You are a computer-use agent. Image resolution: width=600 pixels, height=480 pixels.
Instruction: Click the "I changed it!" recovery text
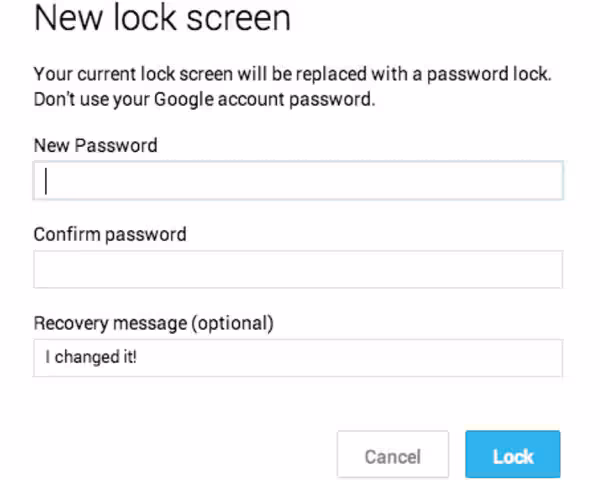click(90, 357)
